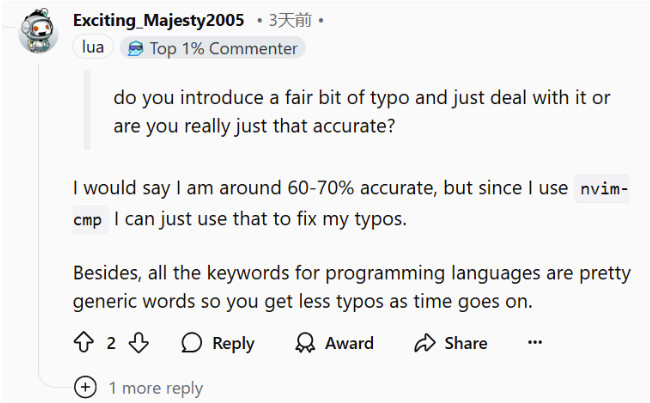This screenshot has height=403, width=650.
Task: Click the 'Share' text label
Action: pos(466,343)
